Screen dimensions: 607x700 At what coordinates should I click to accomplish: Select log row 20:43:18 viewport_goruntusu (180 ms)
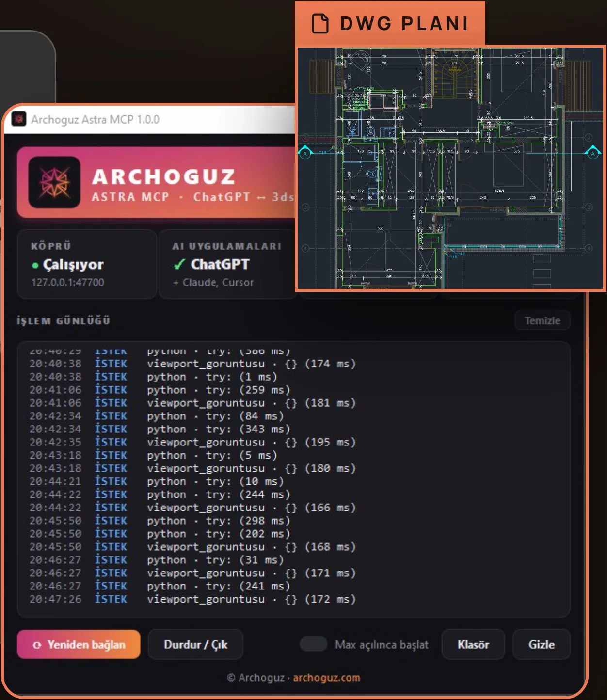192,468
